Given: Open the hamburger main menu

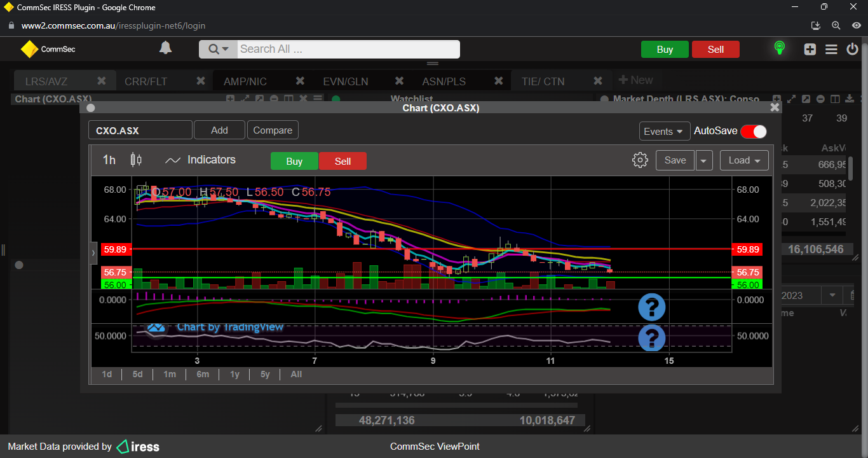Looking at the screenshot, I should click(831, 49).
